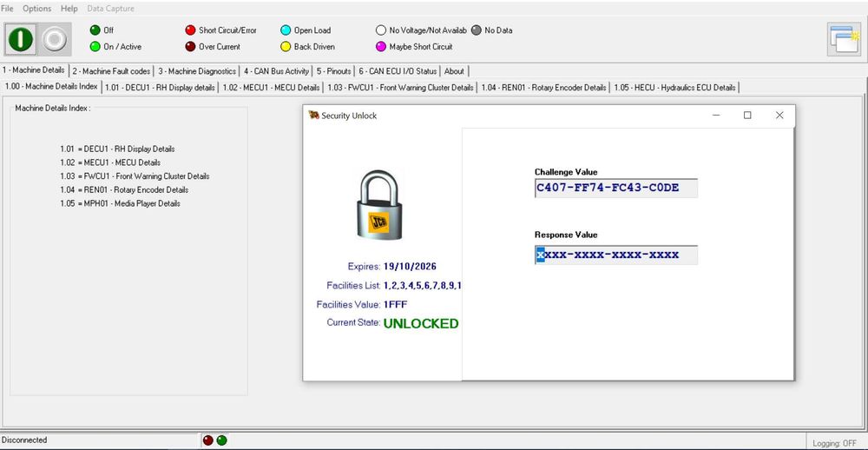Image resolution: width=868 pixels, height=450 pixels.
Task: Select 1.03 - FWCU1 Front Warning Cluster subtab
Action: pyautogui.click(x=400, y=88)
